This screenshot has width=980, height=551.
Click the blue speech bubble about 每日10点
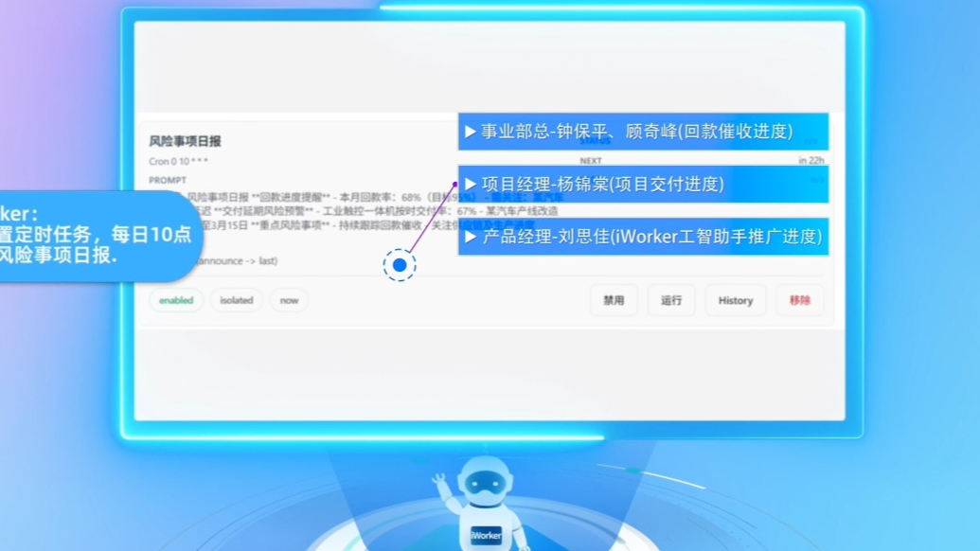pyautogui.click(x=95, y=236)
